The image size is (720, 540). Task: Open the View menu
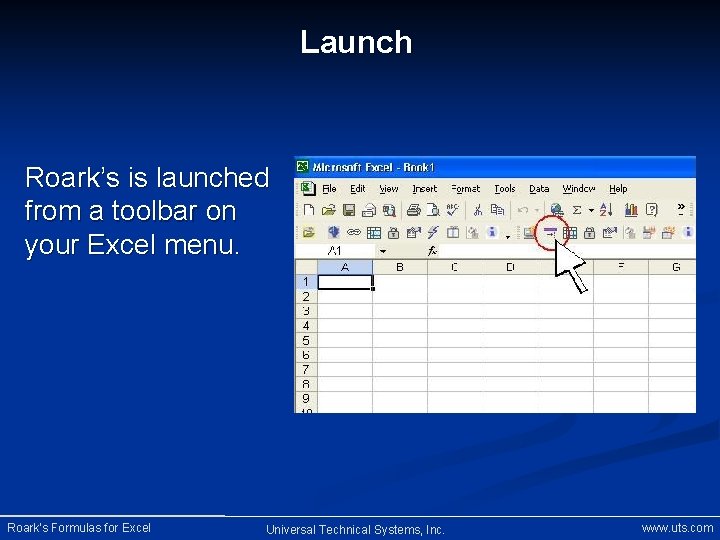click(x=388, y=189)
